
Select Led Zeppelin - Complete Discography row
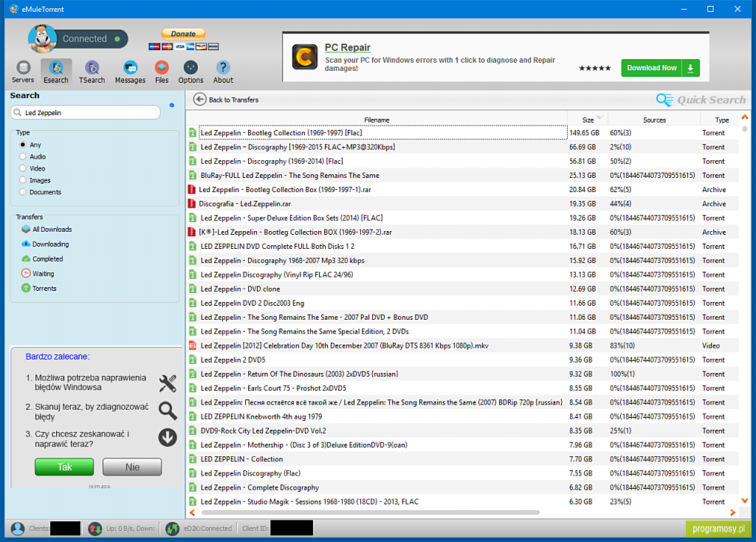pyautogui.click(x=463, y=487)
